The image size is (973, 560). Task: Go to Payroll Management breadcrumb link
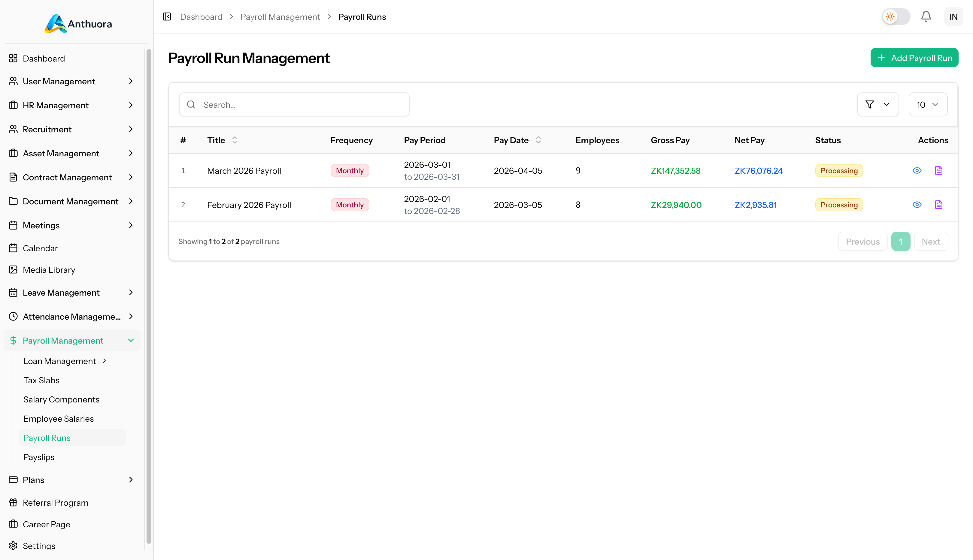click(x=280, y=17)
